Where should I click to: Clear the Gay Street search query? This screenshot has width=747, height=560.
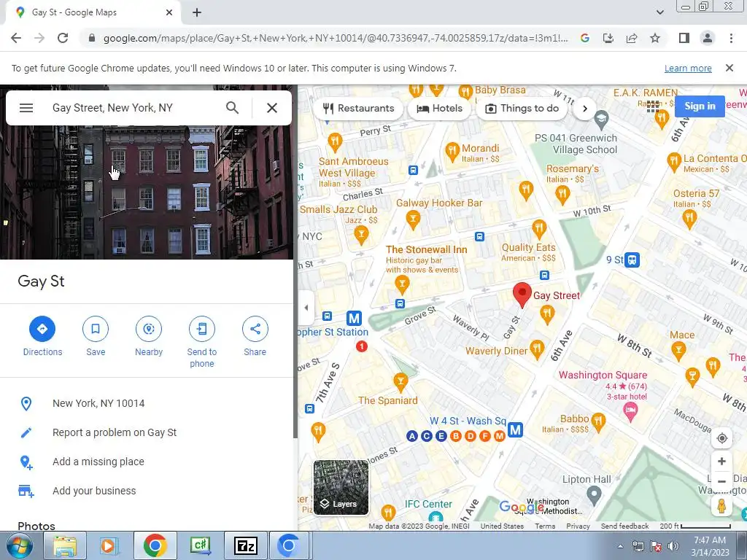click(x=272, y=108)
